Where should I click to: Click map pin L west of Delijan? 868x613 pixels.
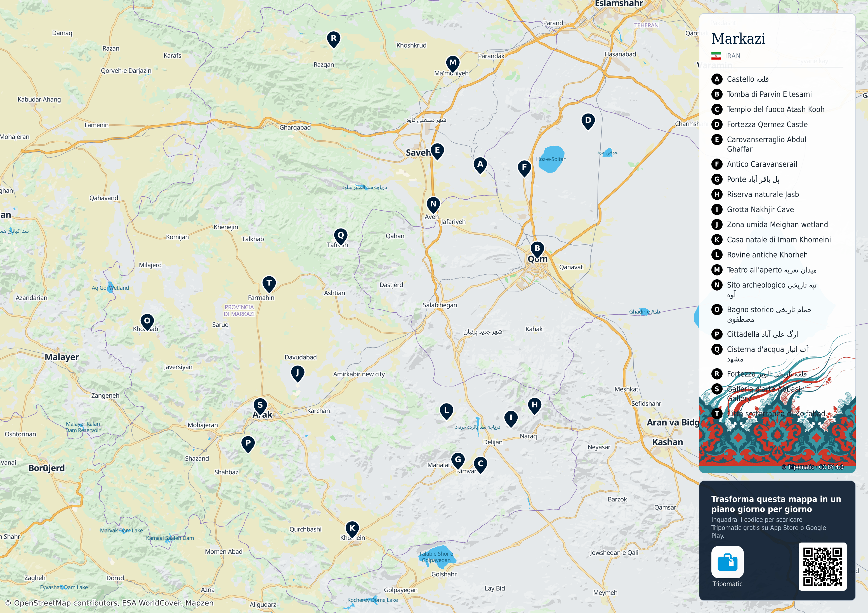pyautogui.click(x=447, y=411)
